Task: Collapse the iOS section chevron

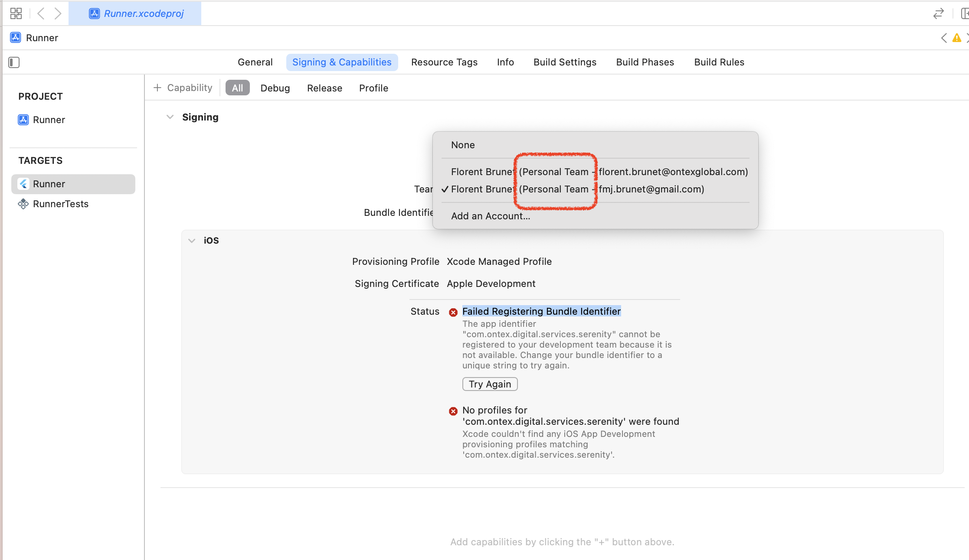Action: [192, 241]
